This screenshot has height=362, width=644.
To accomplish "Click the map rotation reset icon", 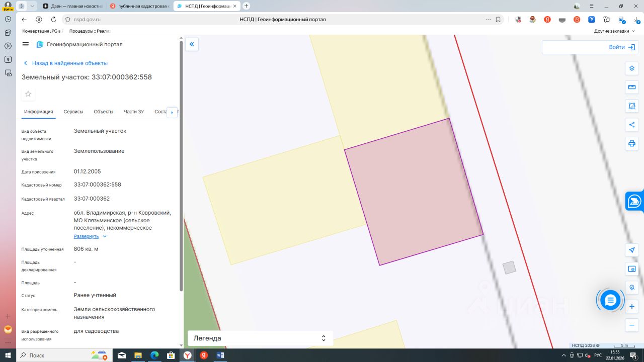I will [632, 288].
